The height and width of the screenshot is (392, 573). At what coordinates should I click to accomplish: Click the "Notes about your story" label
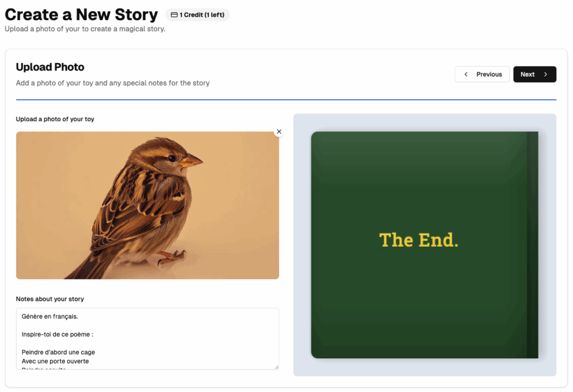tap(50, 299)
